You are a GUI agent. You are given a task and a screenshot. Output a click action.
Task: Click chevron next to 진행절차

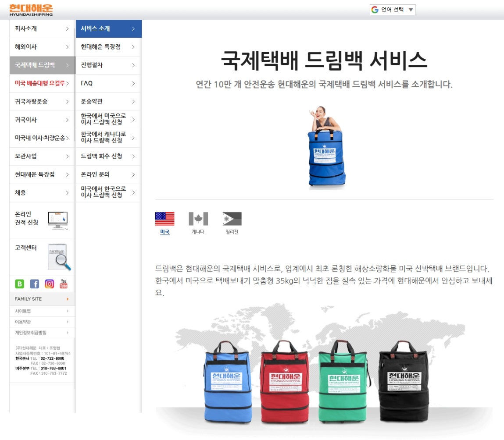pos(133,65)
